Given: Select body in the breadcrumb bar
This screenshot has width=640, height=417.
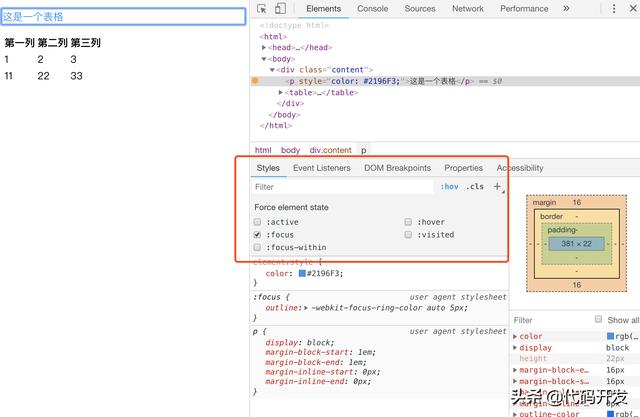Looking at the screenshot, I should pos(290,150).
